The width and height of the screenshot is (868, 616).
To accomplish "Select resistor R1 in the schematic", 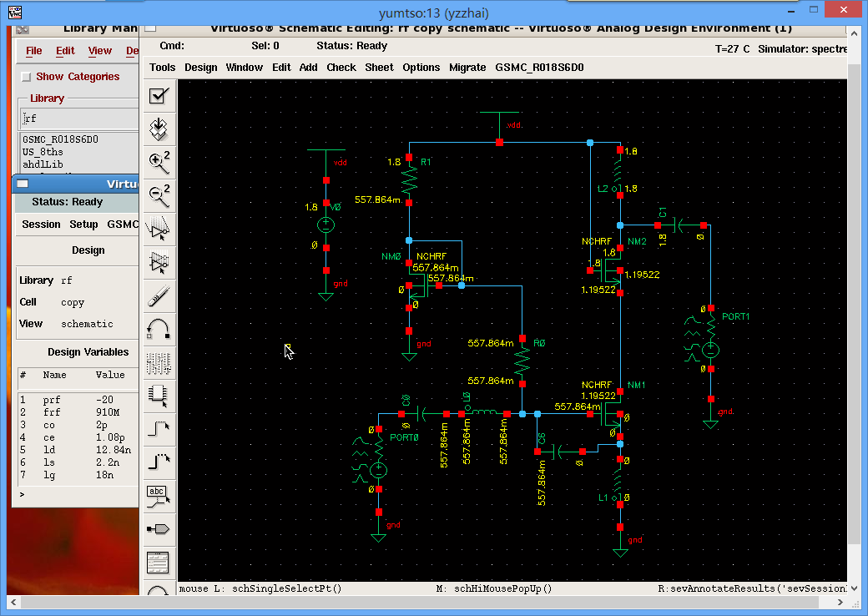I will pyautogui.click(x=409, y=180).
